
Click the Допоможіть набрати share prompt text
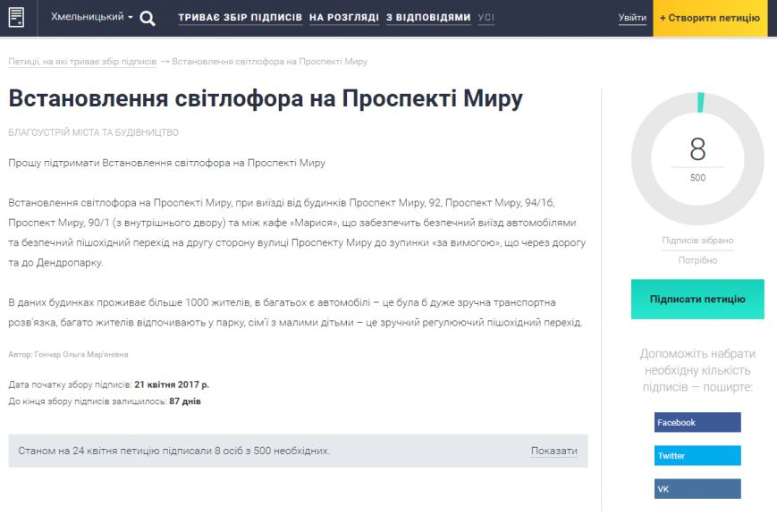[x=697, y=370]
